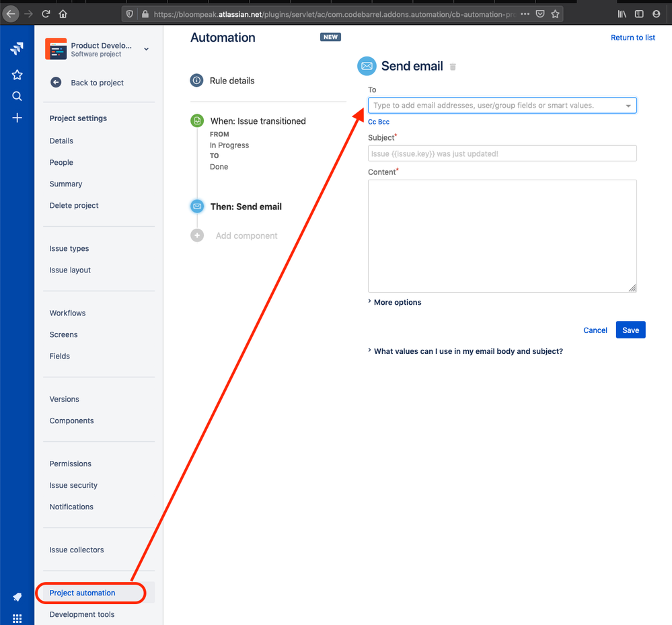
Task: Open the search magnifier in blue sidebar
Action: pos(17,96)
